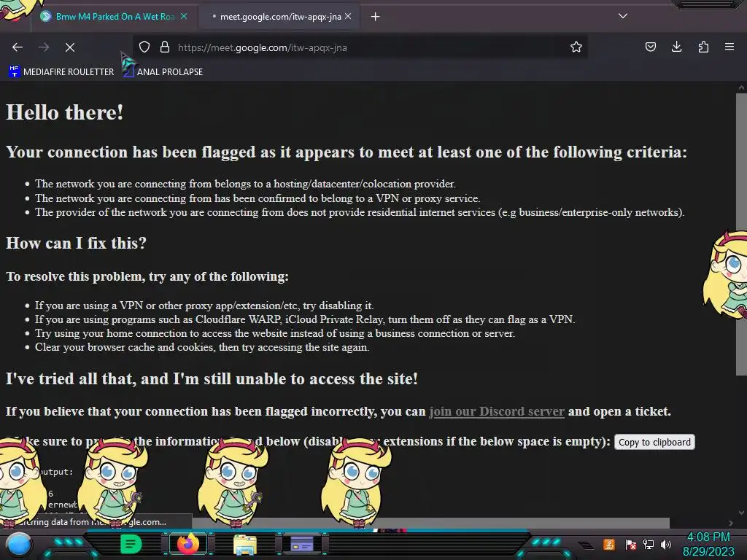Follow the join our Discord server link
Viewport: 747px width, 560px height.
click(496, 411)
